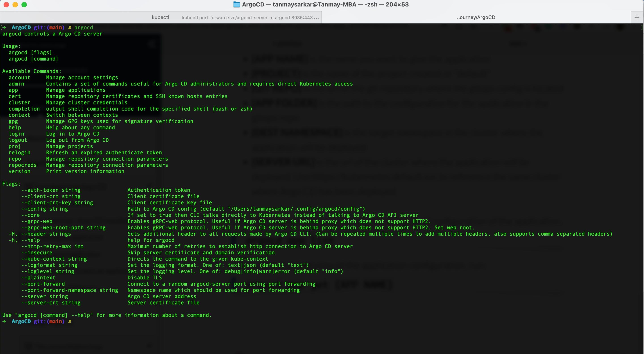Click the '--port-forward-namespace string' flag

click(x=70, y=290)
